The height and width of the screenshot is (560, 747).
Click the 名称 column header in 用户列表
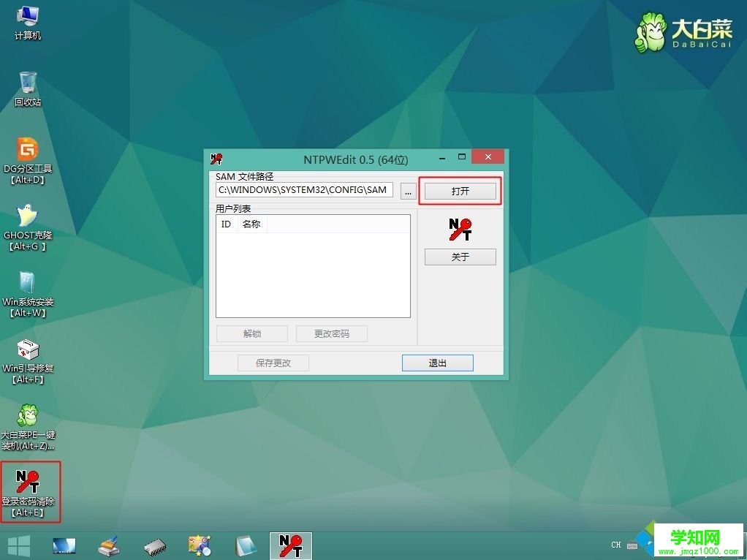[251, 224]
